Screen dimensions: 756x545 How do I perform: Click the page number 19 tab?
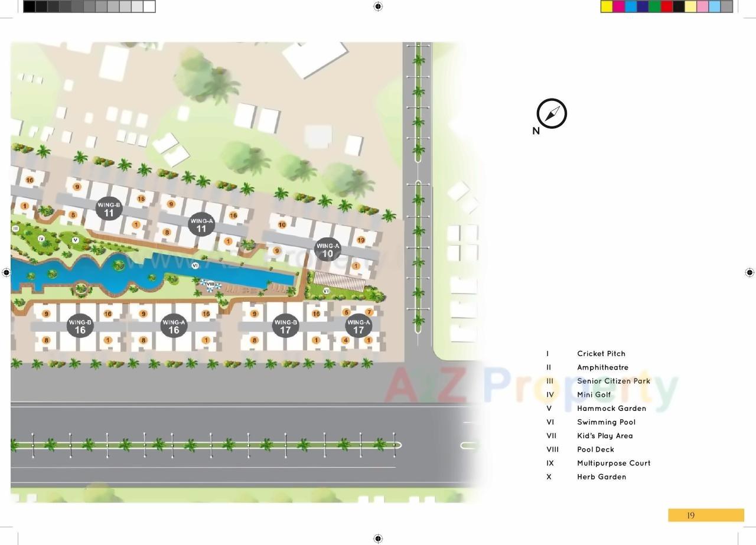coord(690,515)
